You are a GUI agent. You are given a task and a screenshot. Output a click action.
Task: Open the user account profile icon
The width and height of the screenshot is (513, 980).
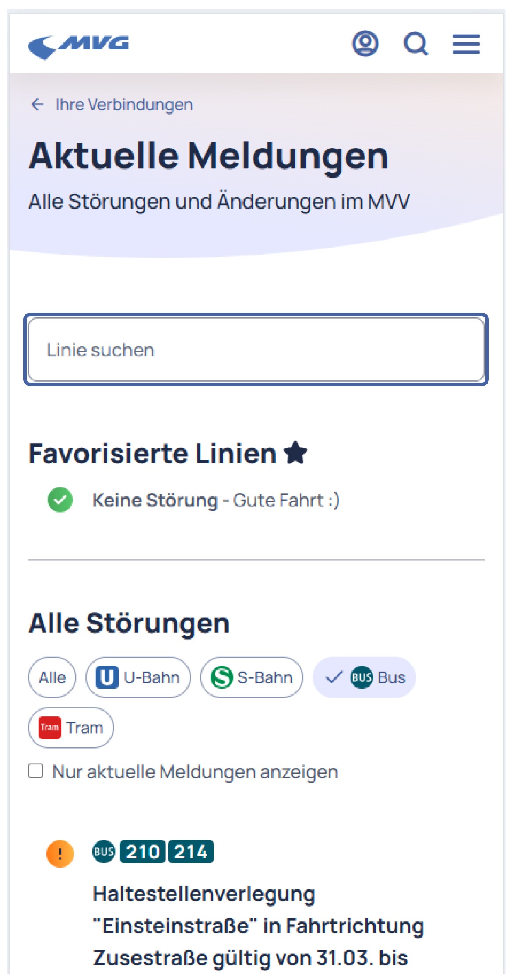click(x=365, y=44)
